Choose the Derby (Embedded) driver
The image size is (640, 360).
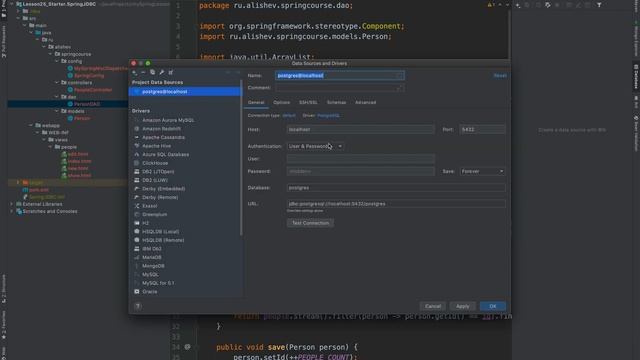click(x=163, y=189)
